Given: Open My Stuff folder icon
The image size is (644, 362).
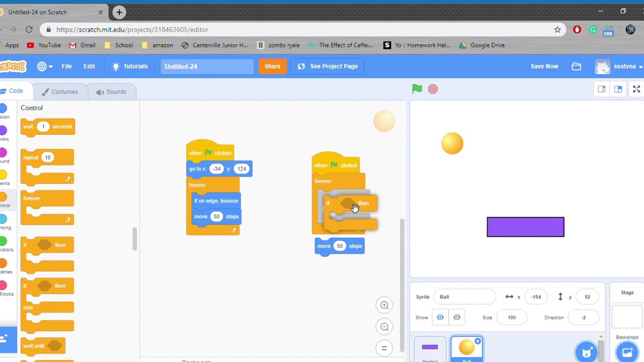Looking at the screenshot, I should click(x=577, y=66).
